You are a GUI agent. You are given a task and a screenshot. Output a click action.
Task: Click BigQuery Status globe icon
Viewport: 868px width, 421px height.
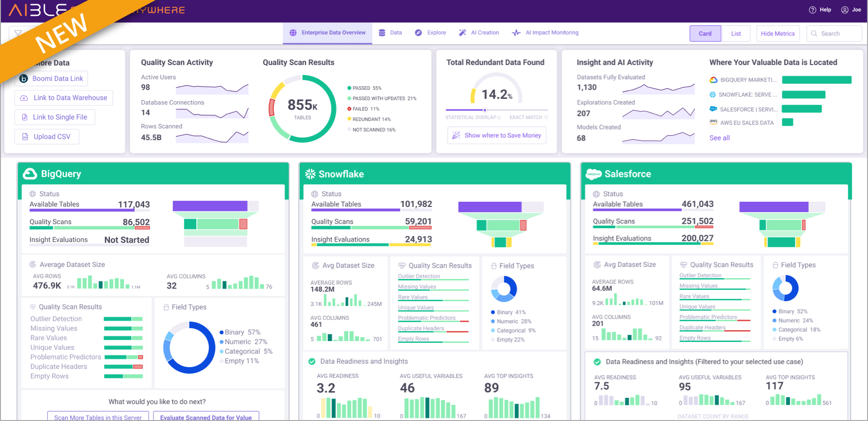[33, 194]
